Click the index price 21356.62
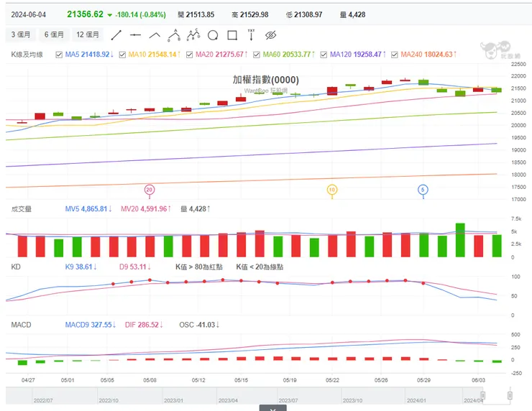Viewport: 532px width, 411px height. (x=85, y=14)
